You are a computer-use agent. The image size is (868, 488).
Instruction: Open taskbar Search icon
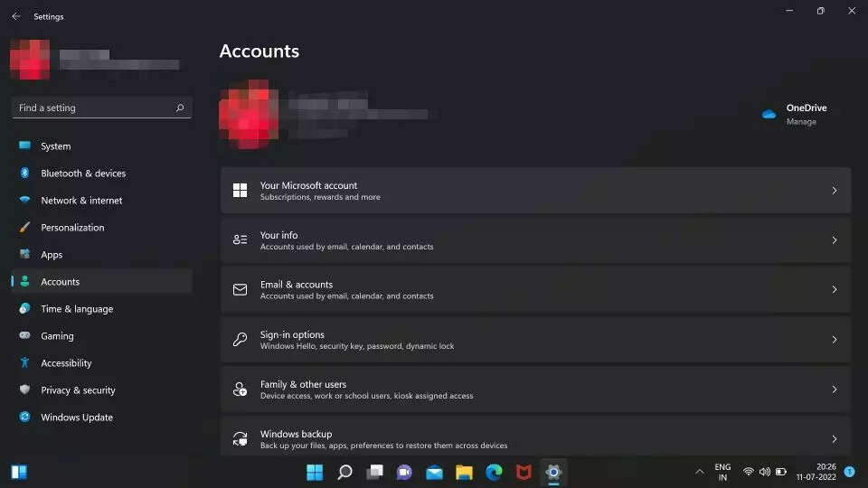tap(344, 472)
